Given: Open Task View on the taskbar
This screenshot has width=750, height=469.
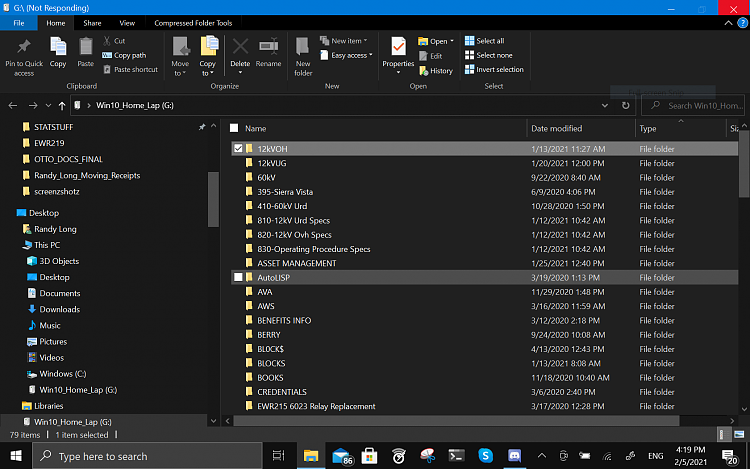Looking at the screenshot, I should tap(278, 456).
